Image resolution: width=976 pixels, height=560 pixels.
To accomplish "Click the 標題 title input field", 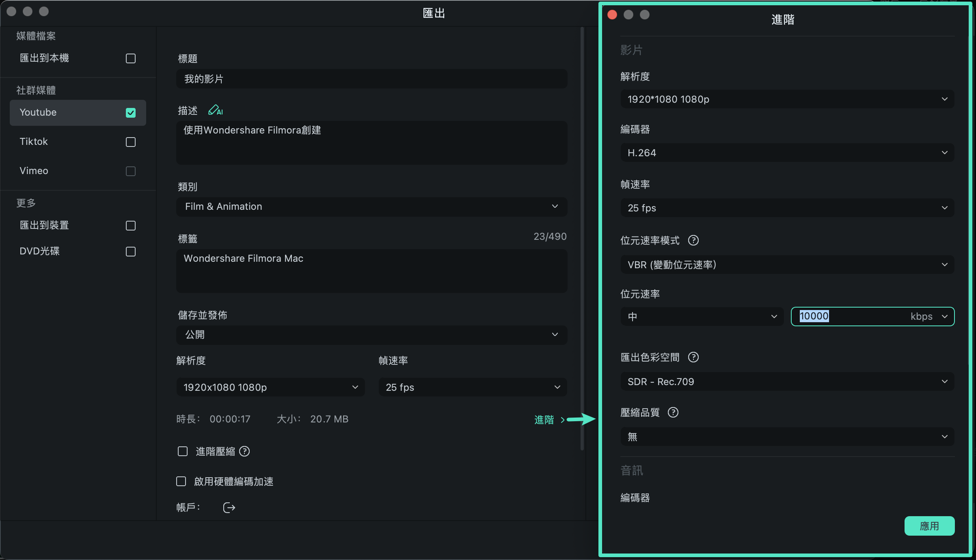I will coord(372,79).
